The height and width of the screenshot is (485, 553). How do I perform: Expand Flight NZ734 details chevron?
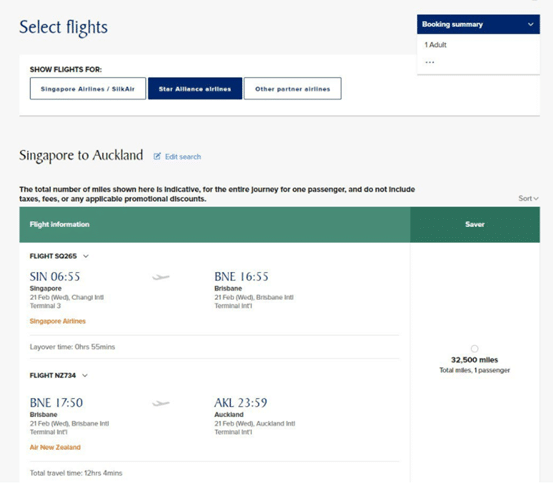(85, 375)
